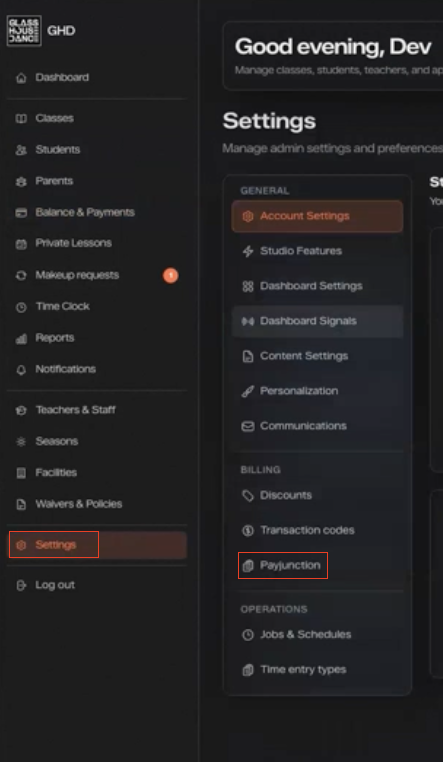This screenshot has height=762, width=443.
Task: Select Account Settings tab
Action: click(317, 216)
